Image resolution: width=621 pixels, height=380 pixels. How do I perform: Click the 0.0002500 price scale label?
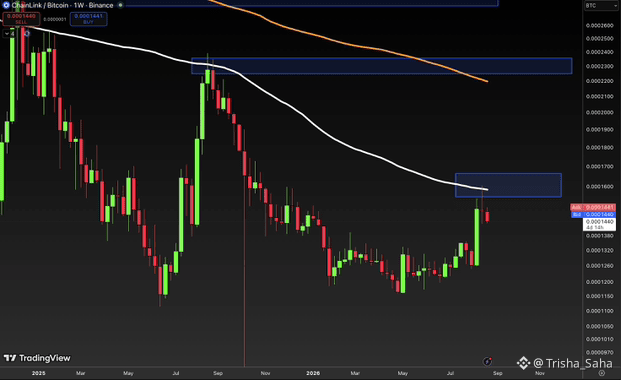599,38
